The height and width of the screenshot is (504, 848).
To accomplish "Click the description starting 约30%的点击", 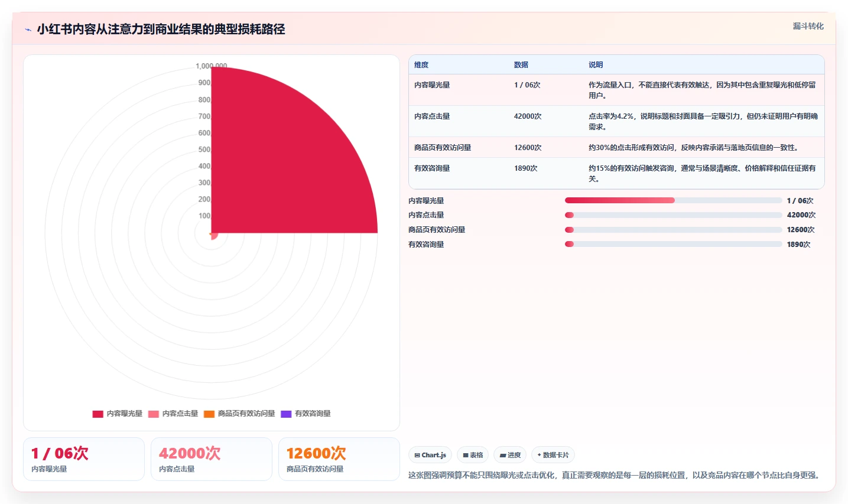I will 695,148.
